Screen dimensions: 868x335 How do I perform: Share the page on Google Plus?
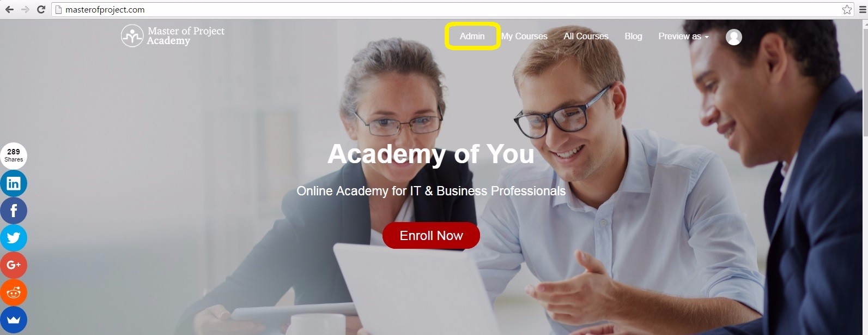point(14,265)
